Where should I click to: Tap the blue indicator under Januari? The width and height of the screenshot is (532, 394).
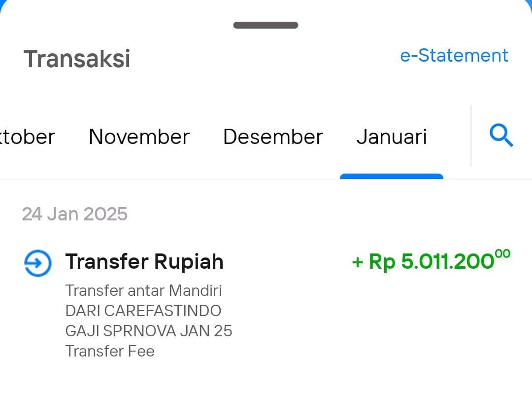point(392,176)
